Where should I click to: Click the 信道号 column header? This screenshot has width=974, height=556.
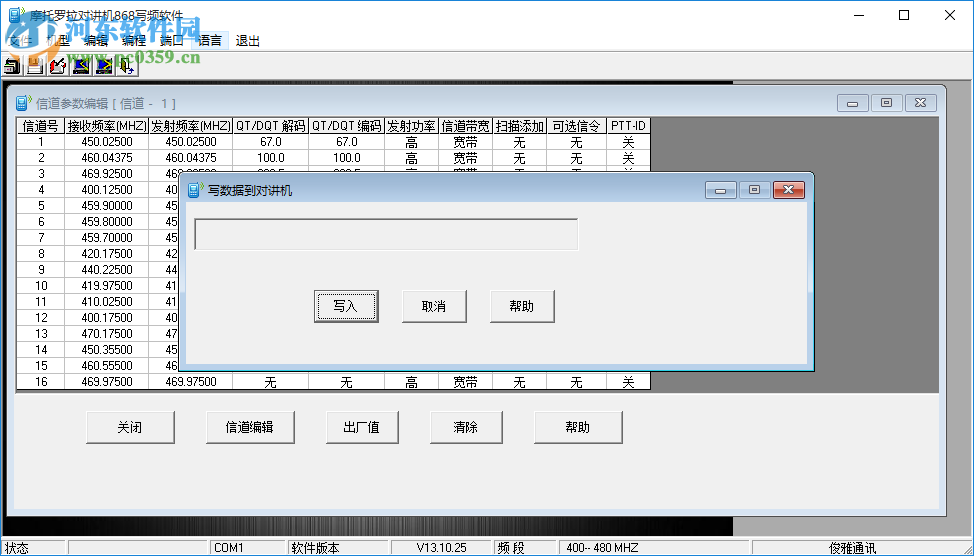click(41, 125)
